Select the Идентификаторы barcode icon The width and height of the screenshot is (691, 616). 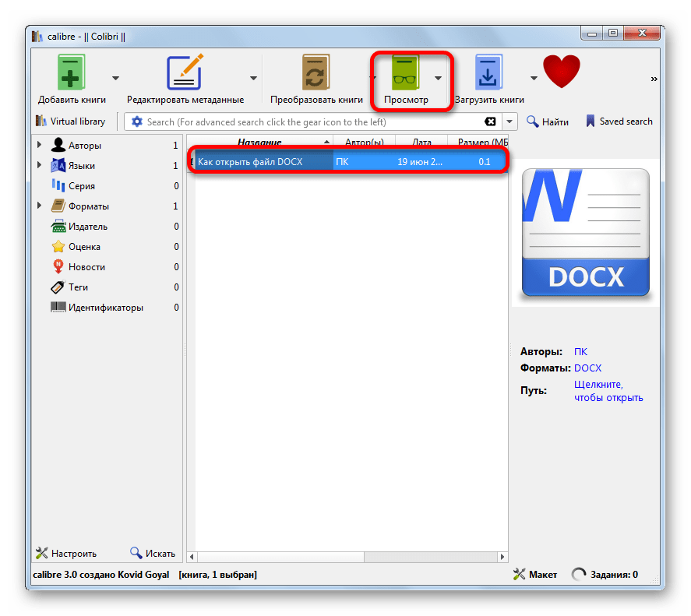click(x=58, y=307)
